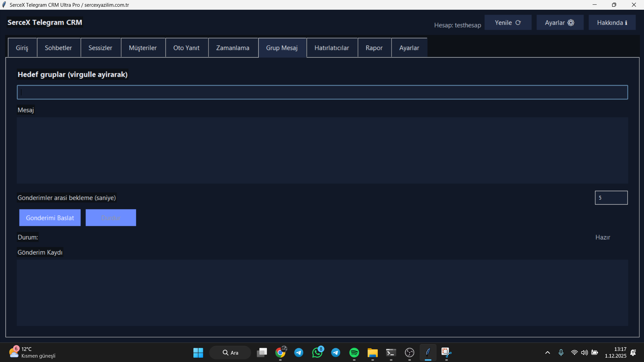This screenshot has height=362, width=644.
Task: Open Hakkında info in the header
Action: tap(612, 22)
